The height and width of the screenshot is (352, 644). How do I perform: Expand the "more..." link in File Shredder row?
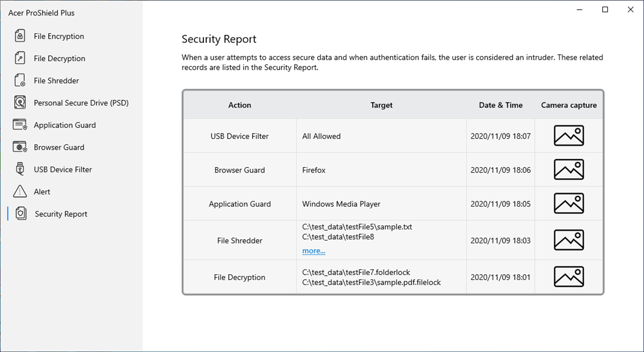313,251
